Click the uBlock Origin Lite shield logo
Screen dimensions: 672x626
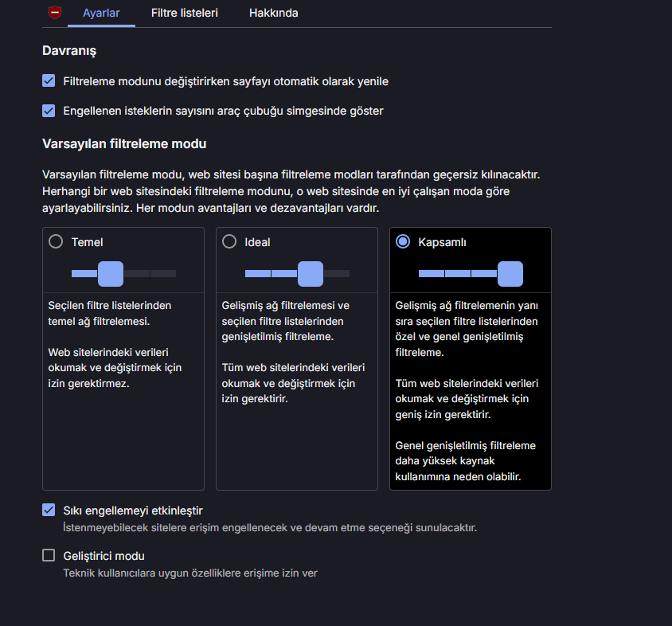55,13
